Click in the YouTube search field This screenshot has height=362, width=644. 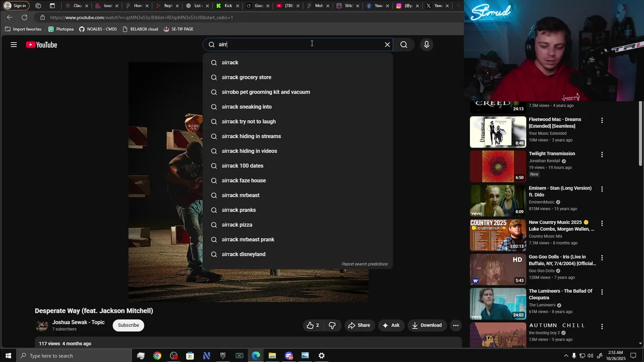point(299,45)
